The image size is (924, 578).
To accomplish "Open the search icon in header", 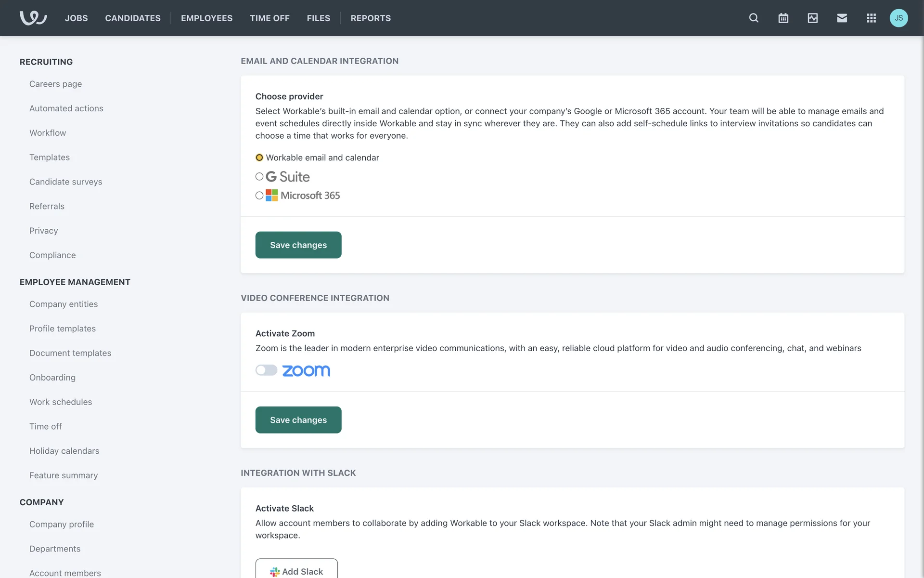I will coord(754,18).
